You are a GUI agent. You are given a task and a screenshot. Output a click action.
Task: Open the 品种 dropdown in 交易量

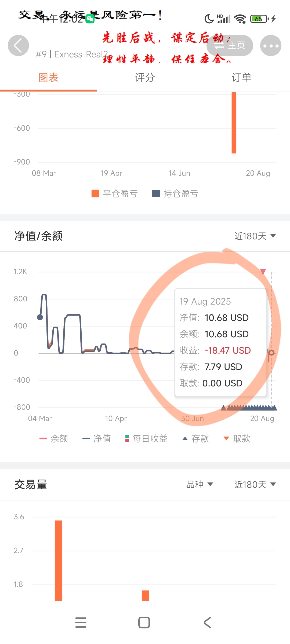click(x=200, y=484)
